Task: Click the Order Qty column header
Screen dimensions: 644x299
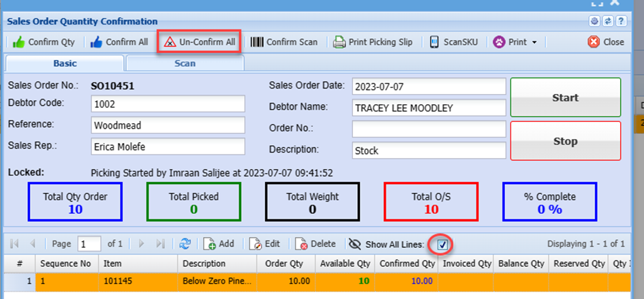Action: [x=286, y=264]
